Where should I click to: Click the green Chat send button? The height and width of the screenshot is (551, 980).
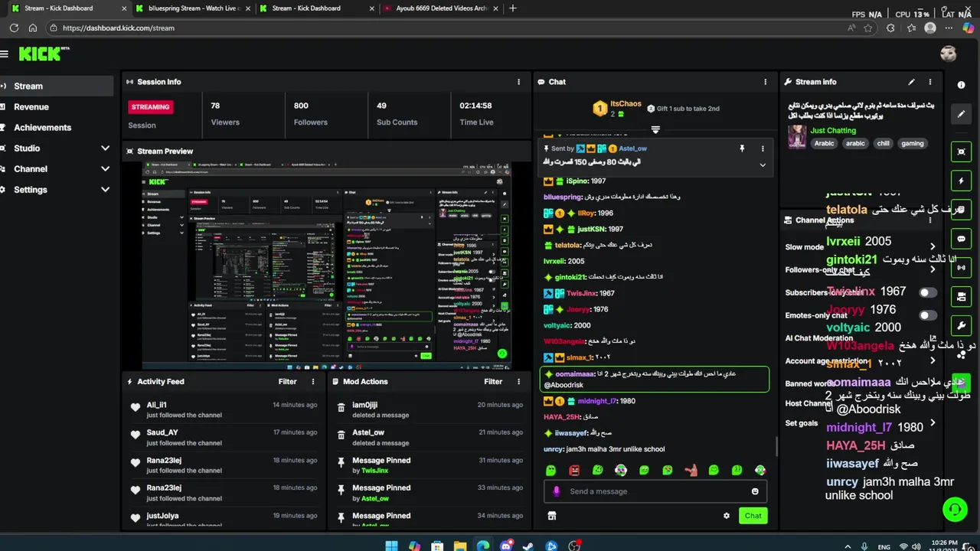[x=753, y=516]
